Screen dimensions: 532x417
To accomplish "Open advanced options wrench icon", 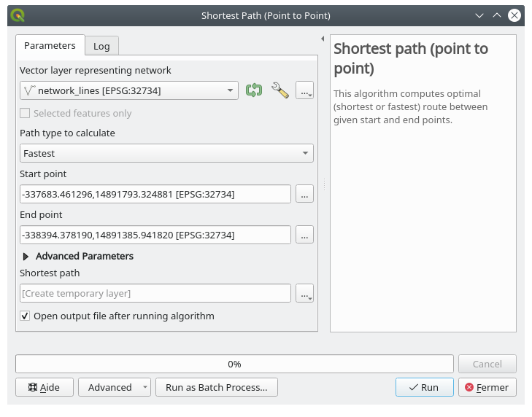I will [280, 90].
